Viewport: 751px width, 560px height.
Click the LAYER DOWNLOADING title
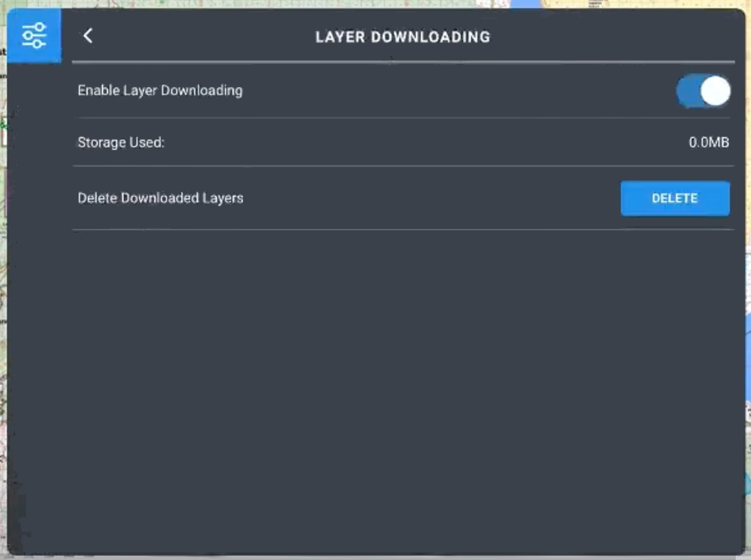click(403, 37)
